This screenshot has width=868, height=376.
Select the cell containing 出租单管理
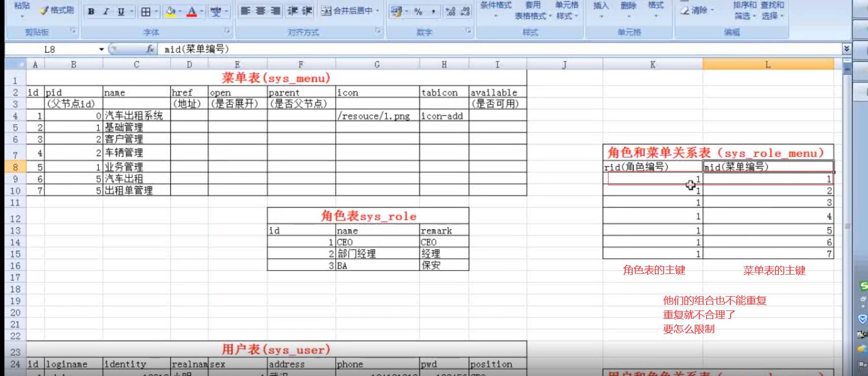(x=136, y=190)
